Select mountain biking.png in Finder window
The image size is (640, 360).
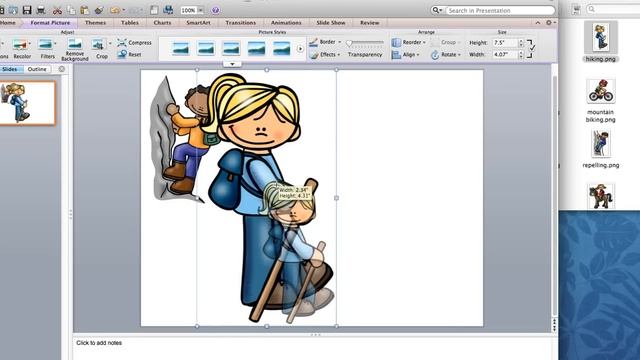[600, 101]
